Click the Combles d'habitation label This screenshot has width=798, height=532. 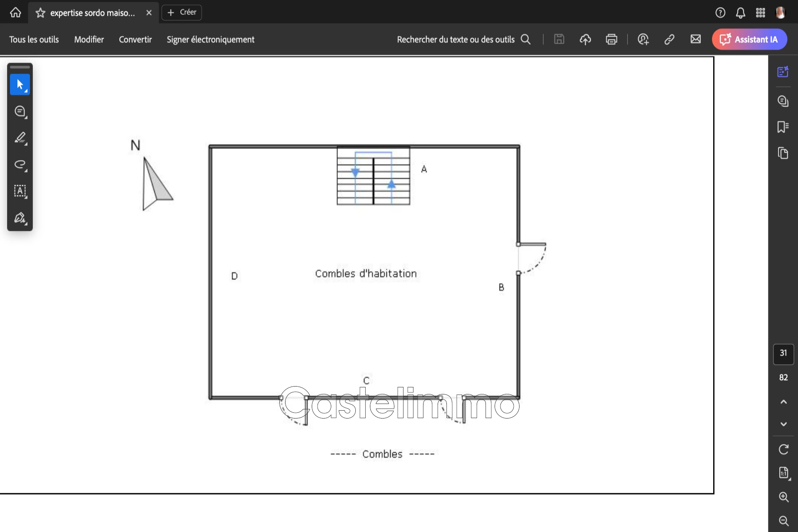point(366,273)
